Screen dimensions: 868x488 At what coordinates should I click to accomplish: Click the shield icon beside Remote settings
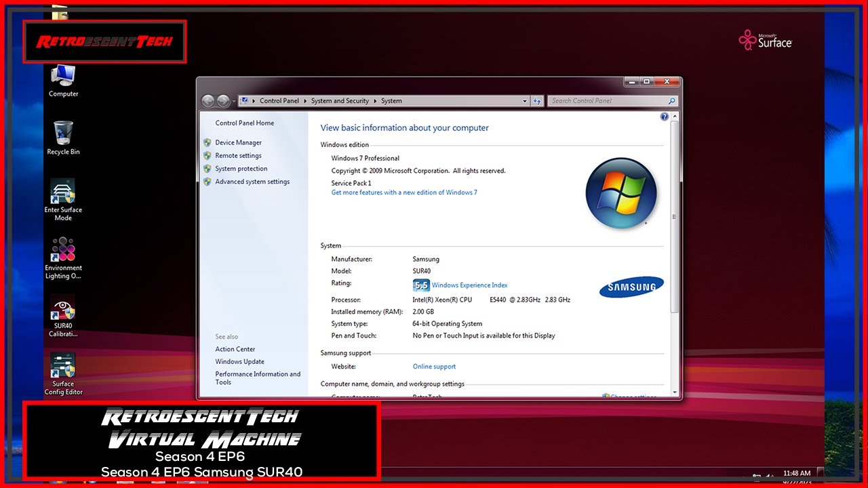click(x=208, y=155)
